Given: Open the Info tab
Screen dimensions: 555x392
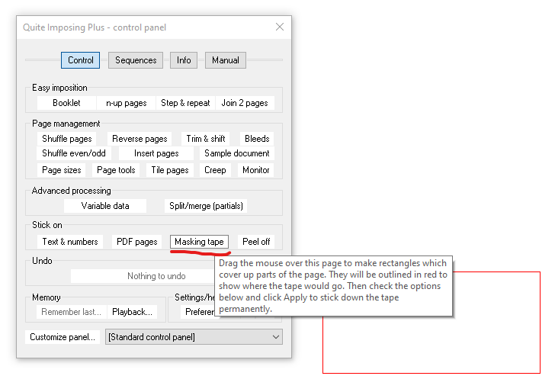Looking at the screenshot, I should 184,60.
